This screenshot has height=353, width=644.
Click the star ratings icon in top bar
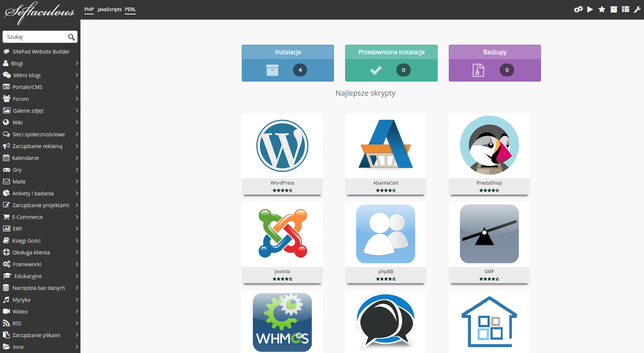pos(602,10)
